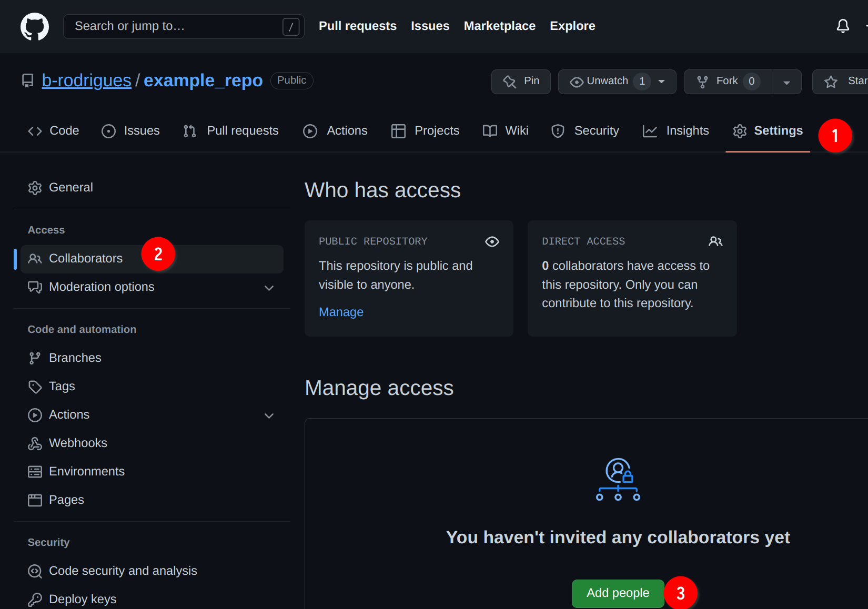Focus the Search or jump to field
This screenshot has height=609, width=868.
point(184,26)
